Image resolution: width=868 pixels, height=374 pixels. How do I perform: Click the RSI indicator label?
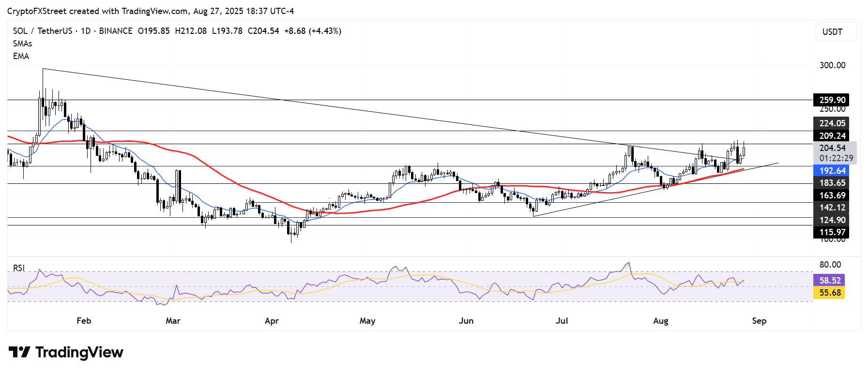tap(19, 268)
